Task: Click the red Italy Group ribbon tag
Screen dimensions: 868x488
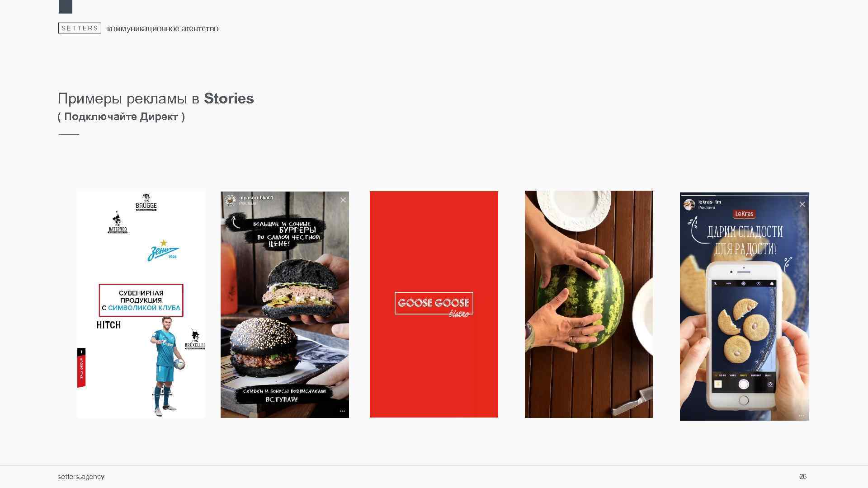Action: [81, 368]
